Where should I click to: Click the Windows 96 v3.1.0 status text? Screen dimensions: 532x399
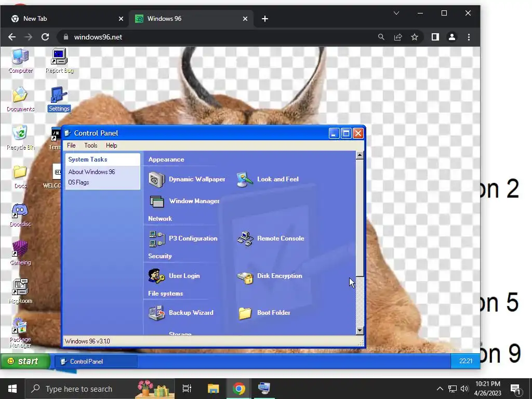click(x=87, y=341)
